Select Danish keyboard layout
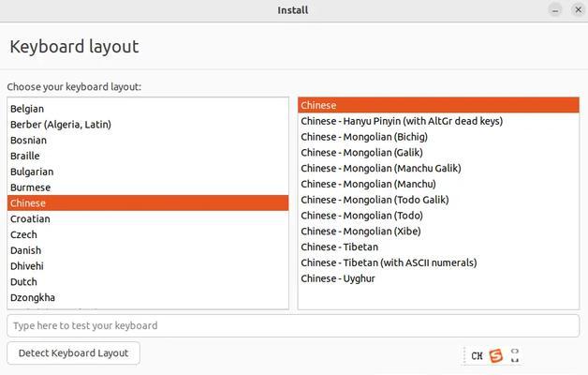This screenshot has height=375, width=588. point(148,250)
